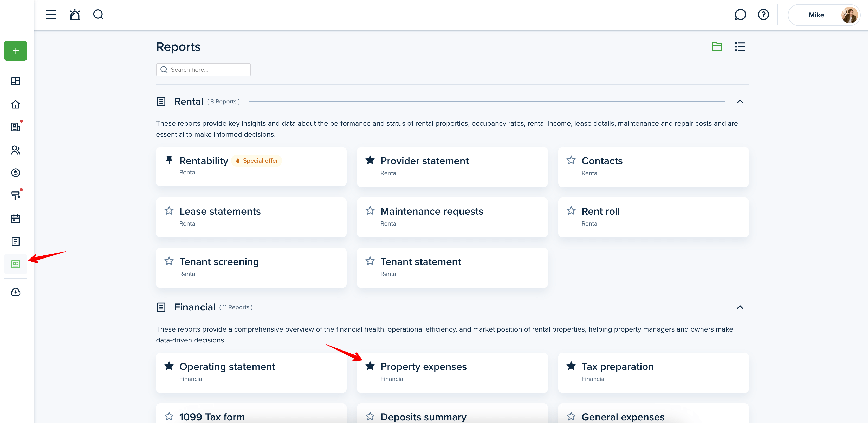868x423 pixels.
Task: Open the Tax preparation report
Action: [653, 373]
